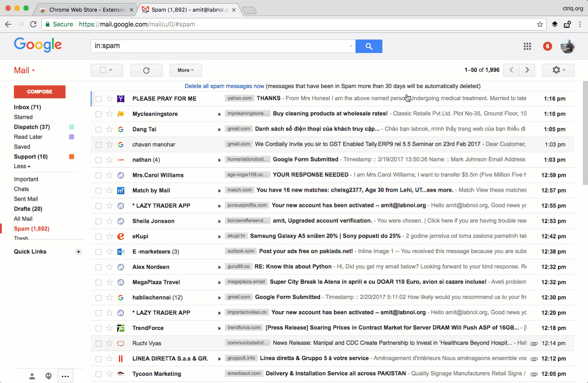Collapse labels with the Less link
Screen dimensions: 588x383
click(22, 166)
